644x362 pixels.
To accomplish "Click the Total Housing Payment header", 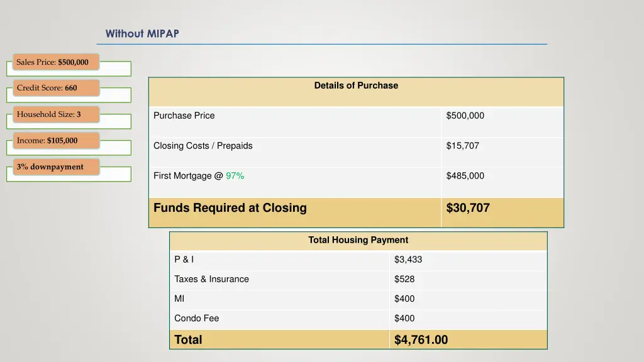I will click(358, 240).
